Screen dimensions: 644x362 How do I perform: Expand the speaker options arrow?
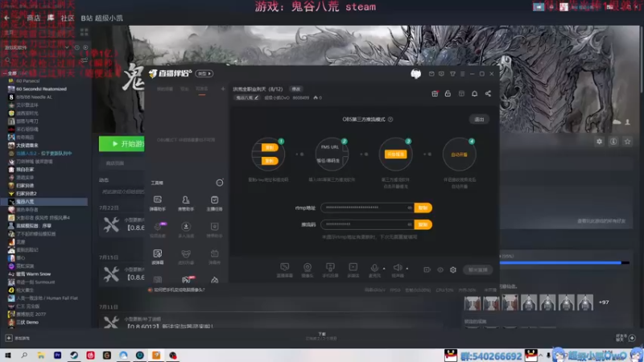coord(407,269)
